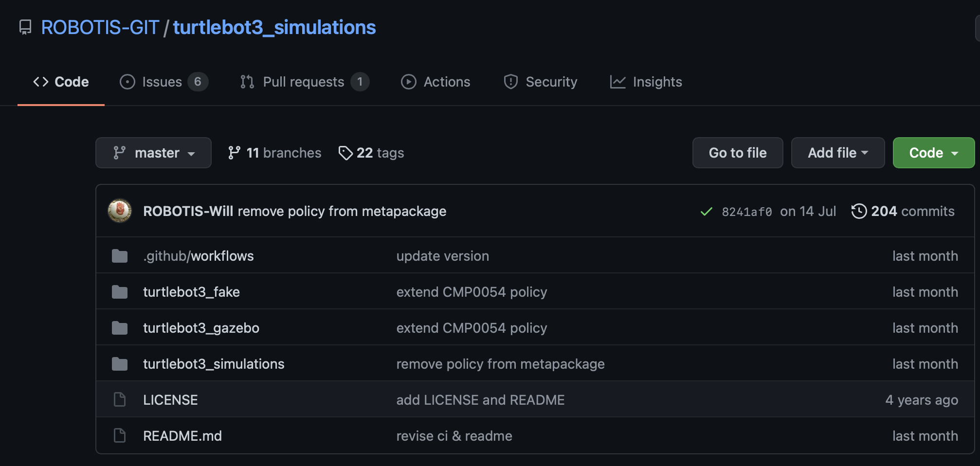This screenshot has height=466, width=980.
Task: Click folder icon for turtlebot3_fake
Action: 120,292
